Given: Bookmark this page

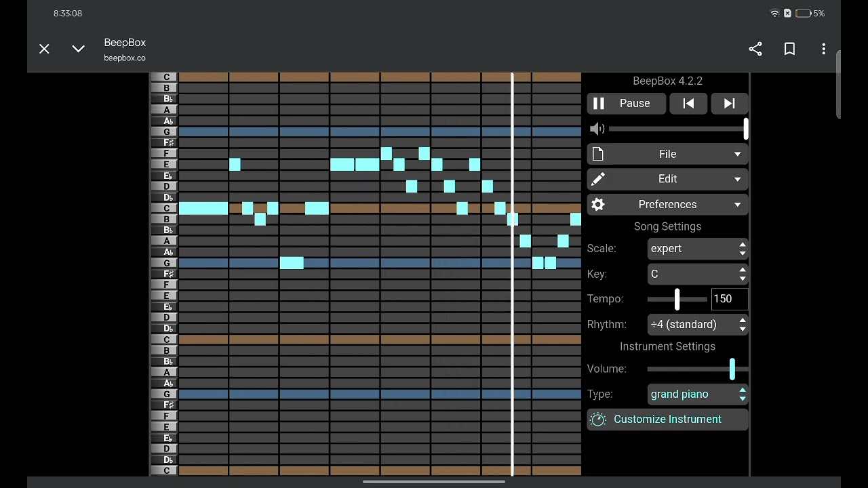Looking at the screenshot, I should [x=789, y=49].
